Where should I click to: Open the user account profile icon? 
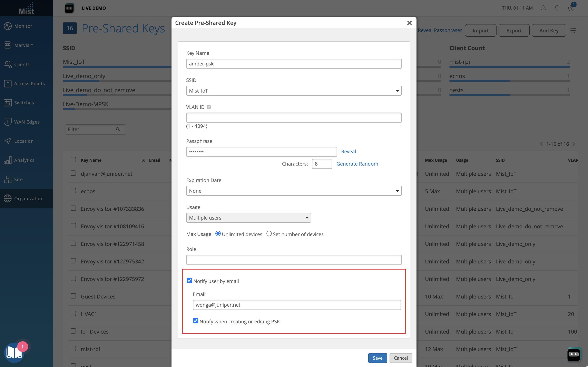coord(543,8)
